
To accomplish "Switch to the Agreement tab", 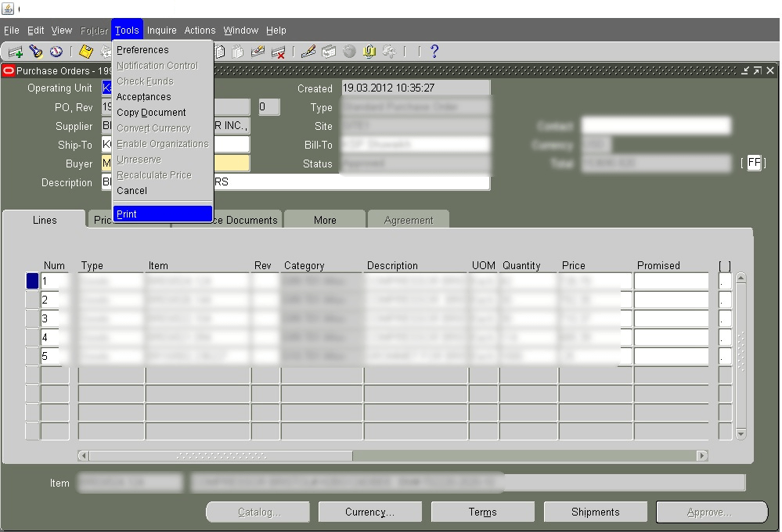I will 408,220.
